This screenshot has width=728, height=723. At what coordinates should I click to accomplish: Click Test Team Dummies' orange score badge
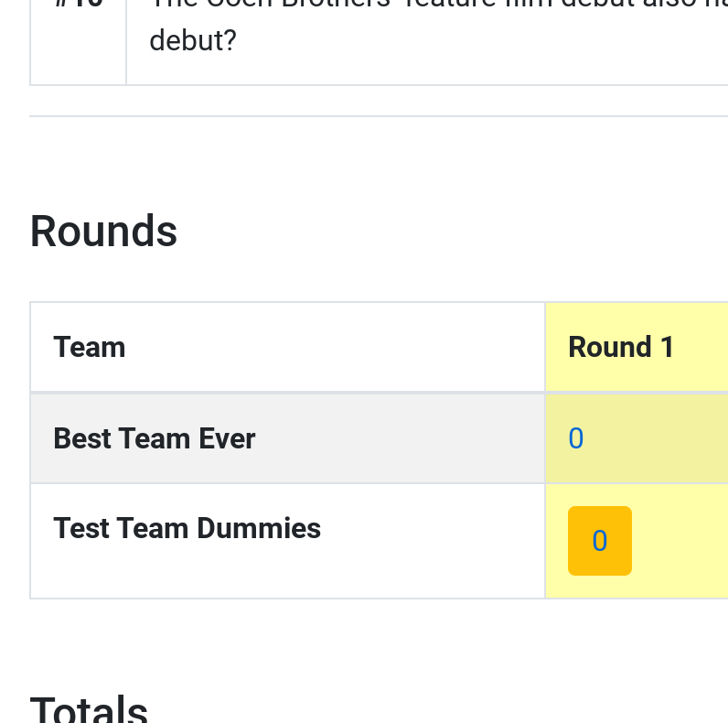pos(599,540)
